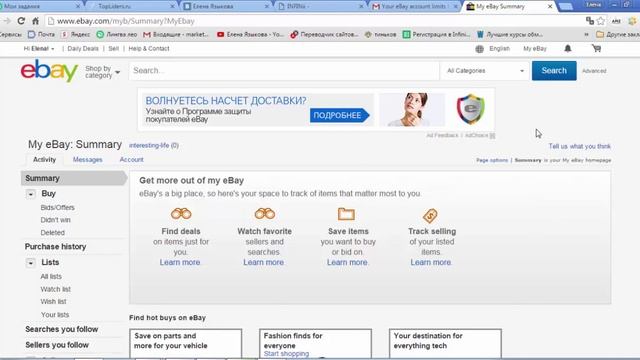Open the Shop by category dropdown
This screenshot has width=640, height=360.
(102, 72)
